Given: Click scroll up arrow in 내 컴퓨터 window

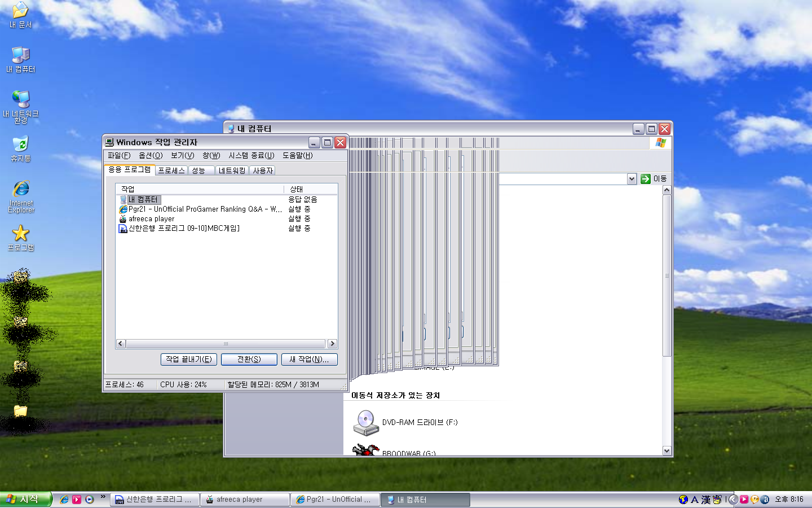Looking at the screenshot, I should (x=667, y=190).
